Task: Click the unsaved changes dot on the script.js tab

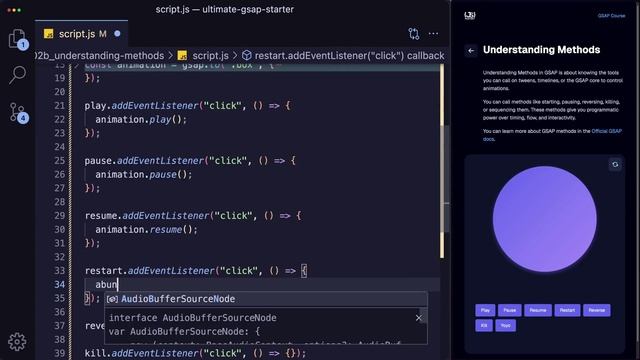Action: (118, 34)
